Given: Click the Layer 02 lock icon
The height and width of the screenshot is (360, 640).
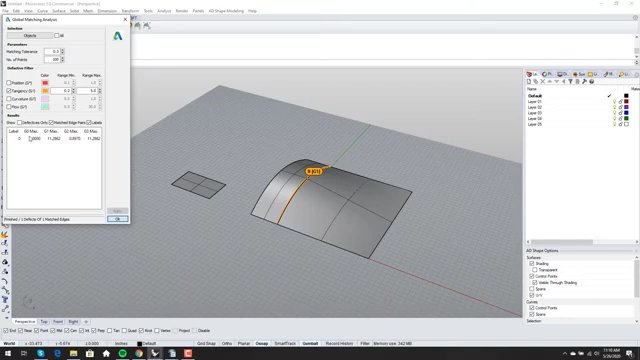Looking at the screenshot, I should click(x=620, y=107).
